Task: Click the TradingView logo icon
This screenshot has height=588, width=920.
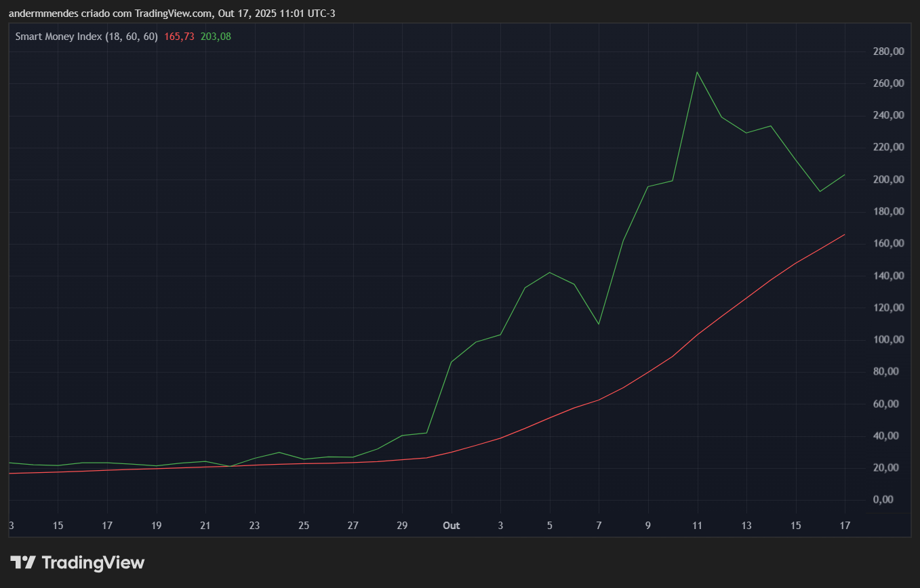Action: 22,562
